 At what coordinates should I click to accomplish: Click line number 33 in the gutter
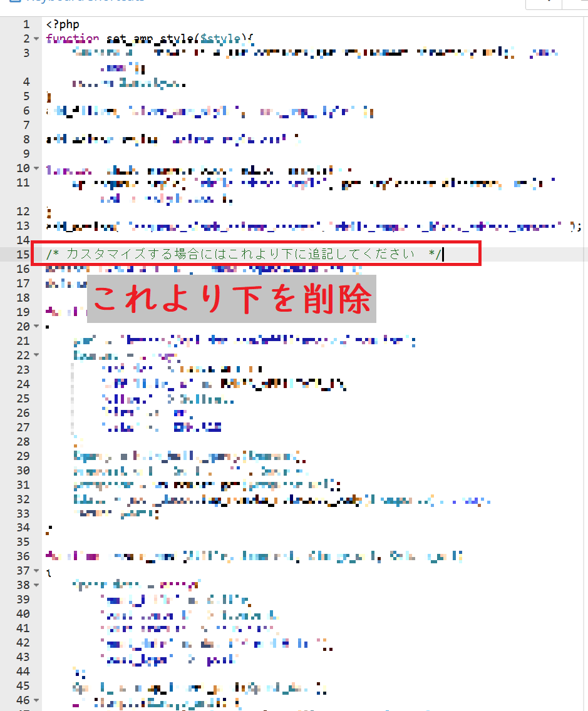(x=23, y=514)
